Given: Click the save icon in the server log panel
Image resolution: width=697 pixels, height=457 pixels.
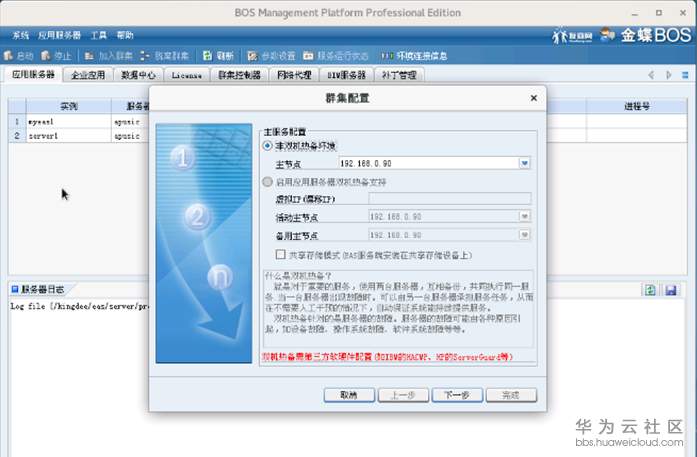Looking at the screenshot, I should 671,290.
